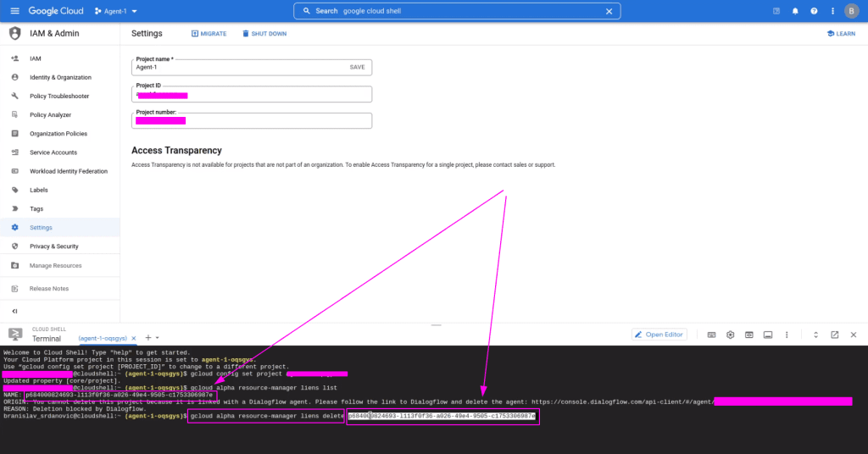Close the Cloud Shell panel
The width and height of the screenshot is (868, 454).
tap(854, 335)
